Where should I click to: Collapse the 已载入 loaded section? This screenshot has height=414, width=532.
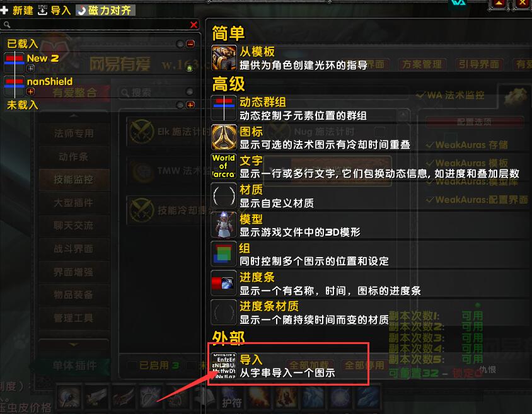(190, 43)
